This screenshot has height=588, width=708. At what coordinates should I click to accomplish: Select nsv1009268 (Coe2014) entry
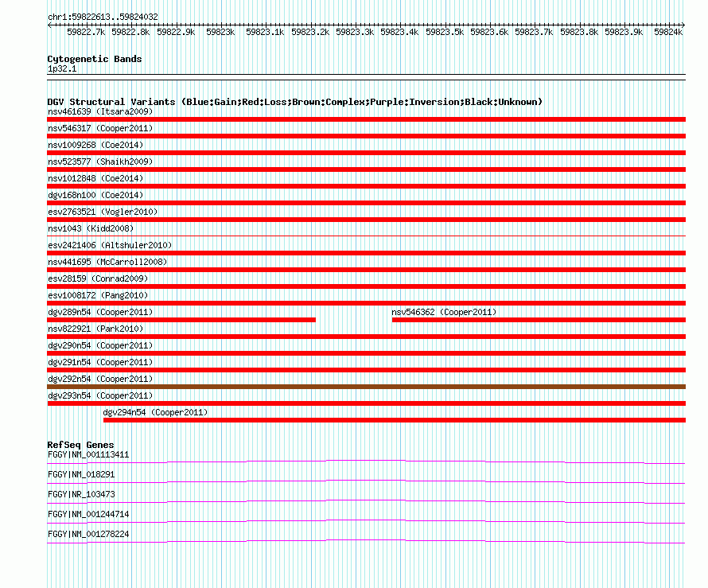point(95,145)
